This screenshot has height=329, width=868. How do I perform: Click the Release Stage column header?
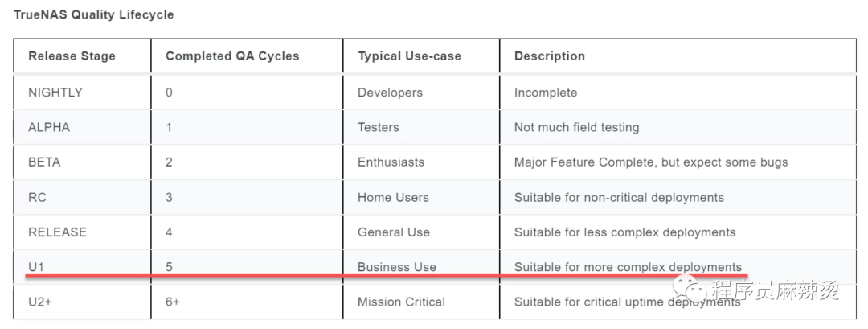[72, 56]
